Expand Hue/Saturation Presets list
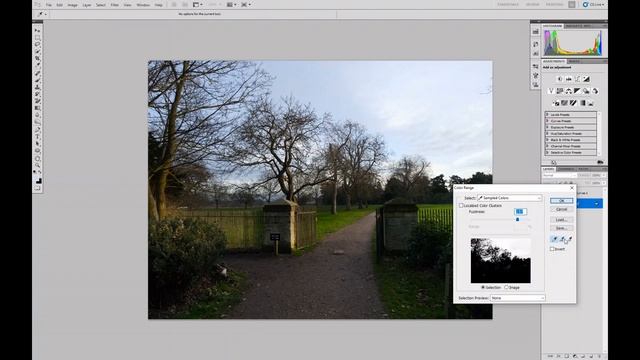This screenshot has width=640, height=360. pos(547,133)
